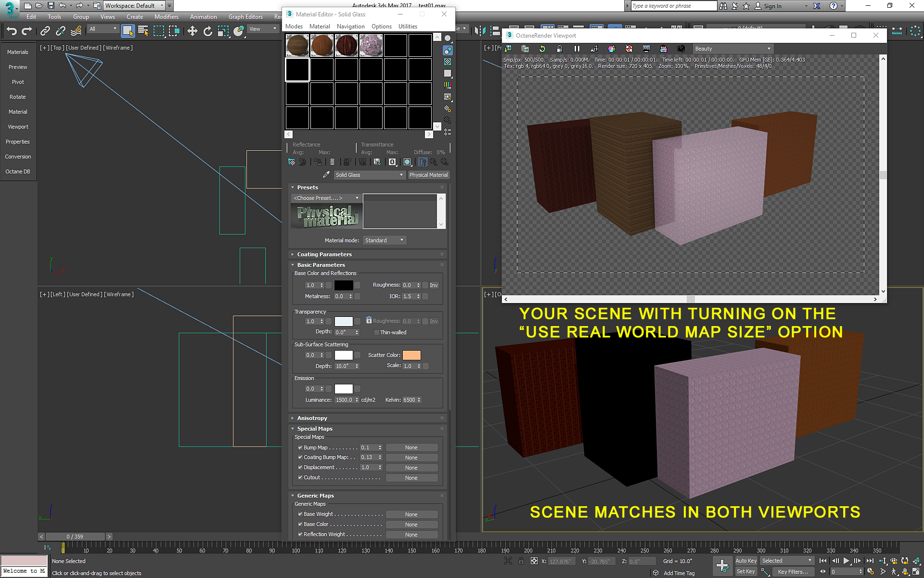Open the Navigation menu in Material Editor

350,26
